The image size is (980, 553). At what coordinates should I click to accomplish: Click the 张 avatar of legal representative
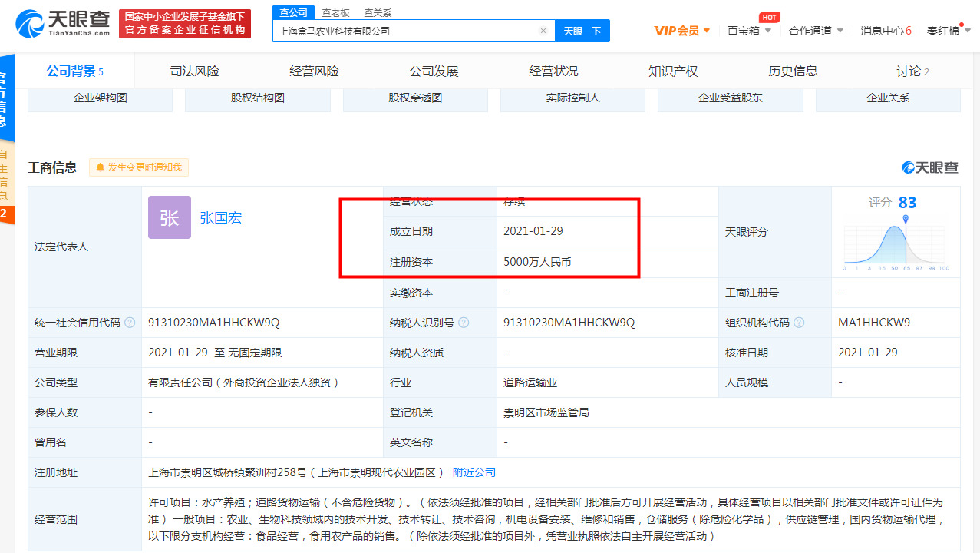pos(170,217)
